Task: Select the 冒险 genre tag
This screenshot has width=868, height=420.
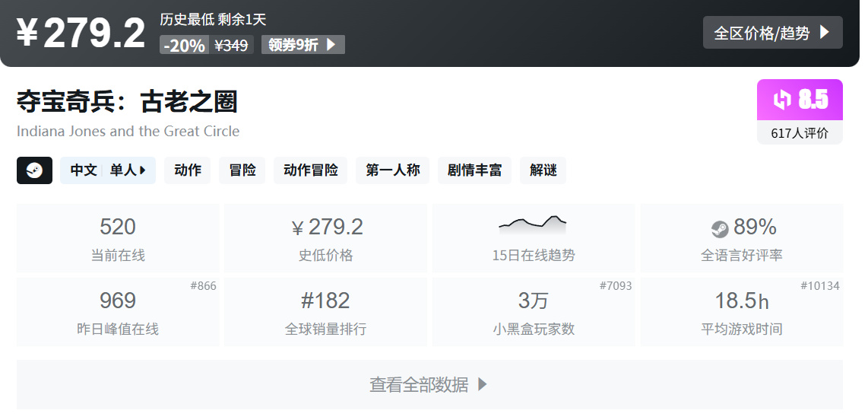Action: 242,170
